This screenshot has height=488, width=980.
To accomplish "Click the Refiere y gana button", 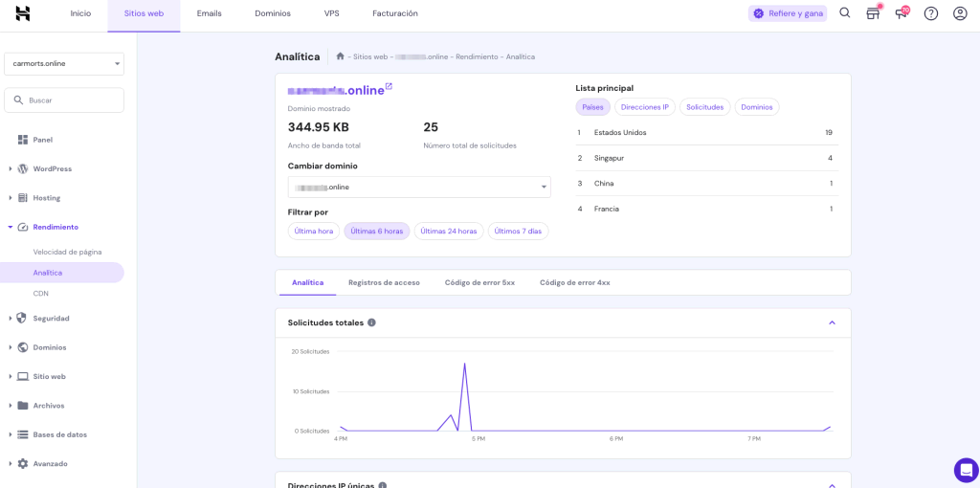I will coord(788,13).
